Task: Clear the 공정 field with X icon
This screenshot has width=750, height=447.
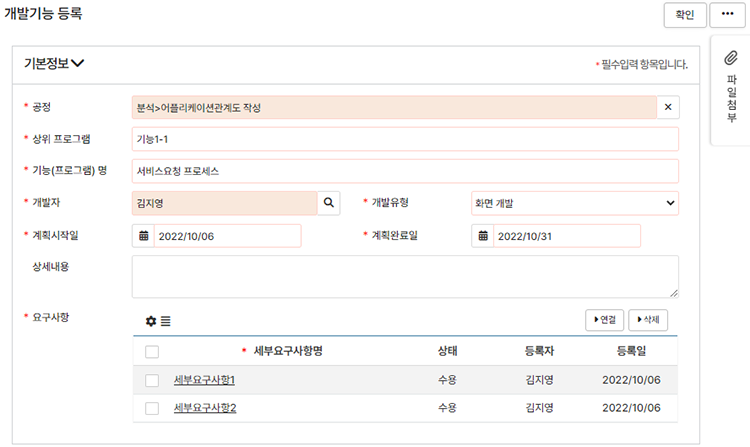Action: point(668,107)
